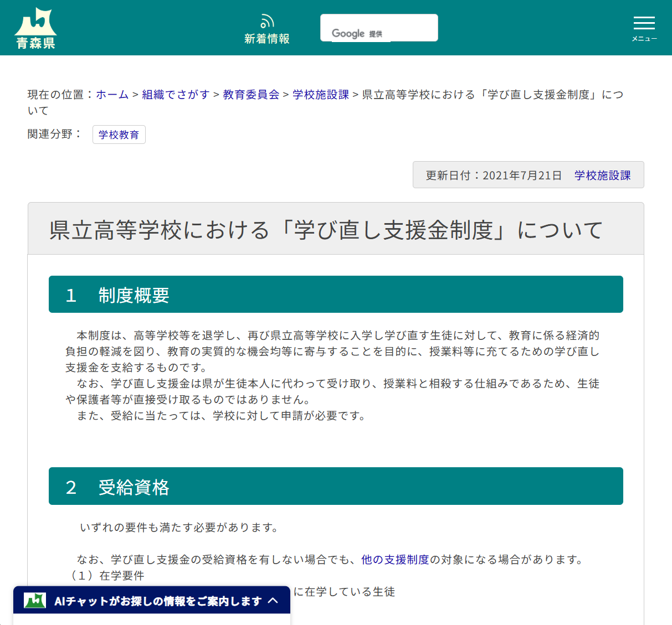This screenshot has height=625, width=672.
Task: Click the three-line menu icon top right
Action: (x=644, y=24)
